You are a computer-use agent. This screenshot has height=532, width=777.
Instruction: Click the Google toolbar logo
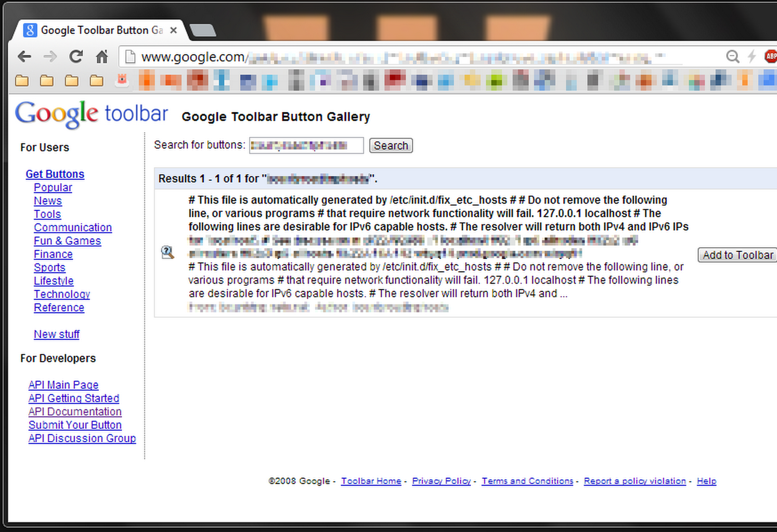pos(91,115)
